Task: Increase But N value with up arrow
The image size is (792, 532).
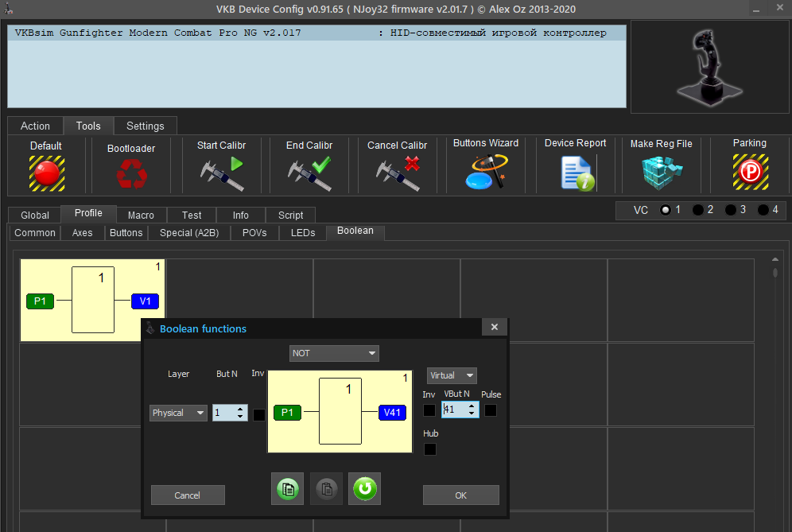Action: tap(240, 409)
